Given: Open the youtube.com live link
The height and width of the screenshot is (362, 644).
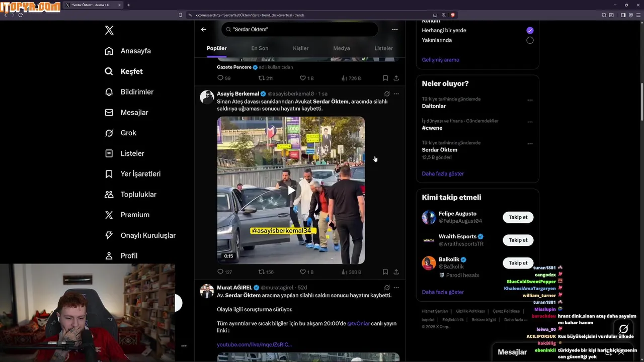Looking at the screenshot, I should (x=255, y=344).
